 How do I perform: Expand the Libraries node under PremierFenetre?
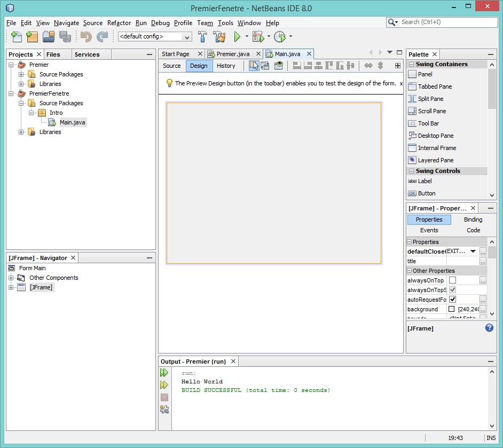pyautogui.click(x=21, y=132)
